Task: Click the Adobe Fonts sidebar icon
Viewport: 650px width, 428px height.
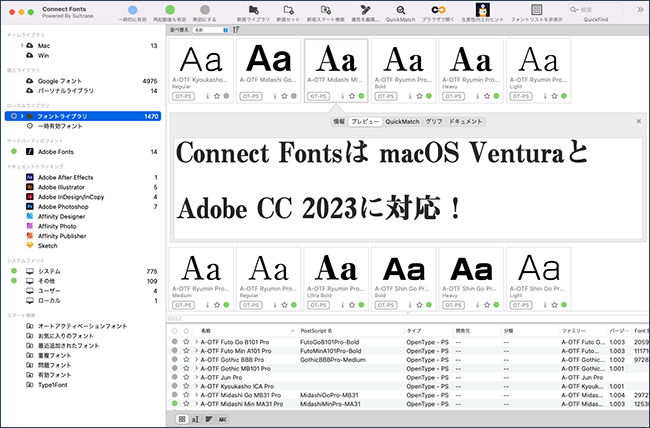Action: point(29,151)
